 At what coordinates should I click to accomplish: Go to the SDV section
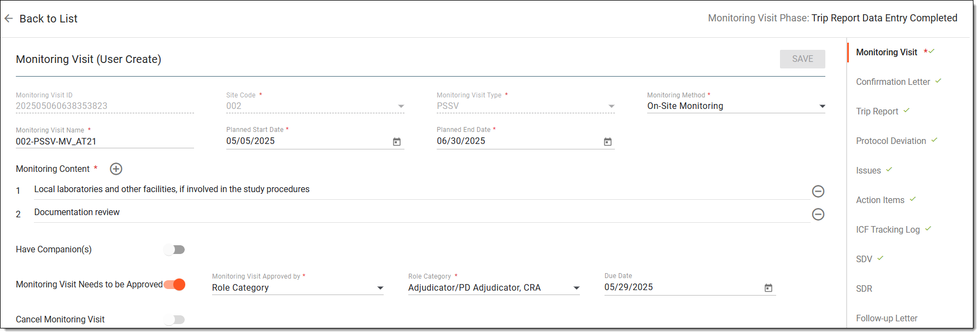[864, 259]
